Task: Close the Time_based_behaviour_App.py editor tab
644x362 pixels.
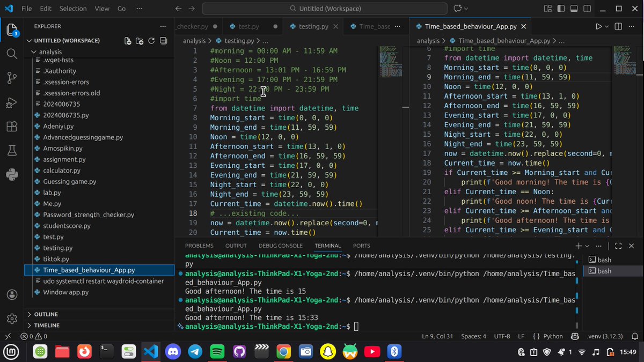Action: pyautogui.click(x=524, y=26)
